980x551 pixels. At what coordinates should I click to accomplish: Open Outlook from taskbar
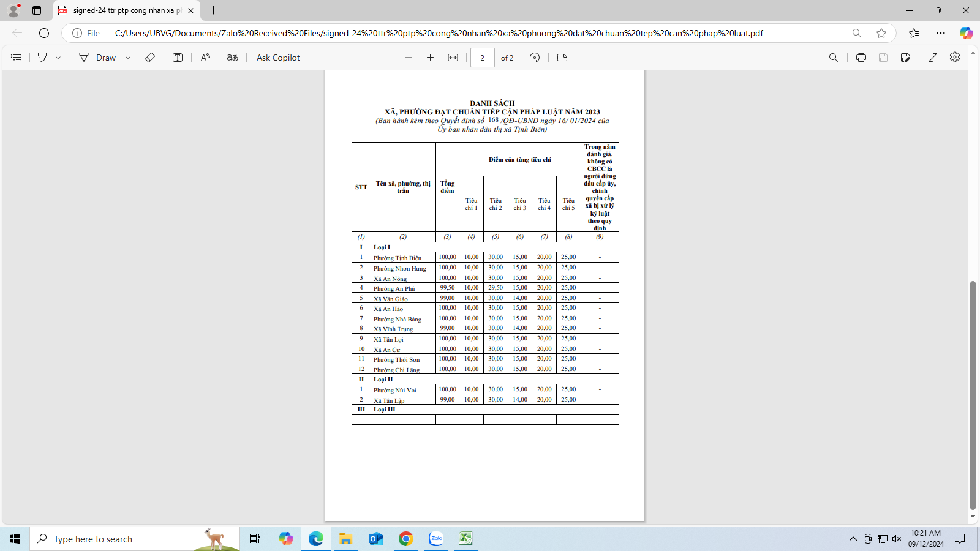[376, 539]
